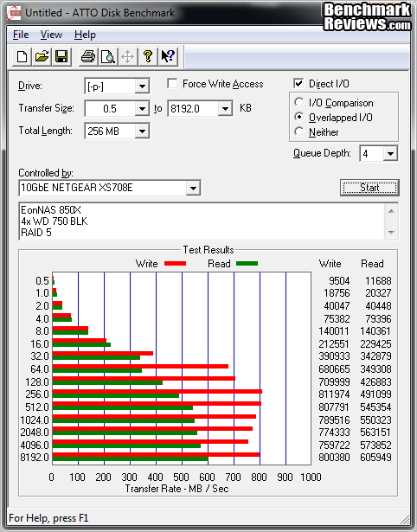417x532 pixels.
Task: Open the Total Length 256 MB dropdown
Action: 142,131
